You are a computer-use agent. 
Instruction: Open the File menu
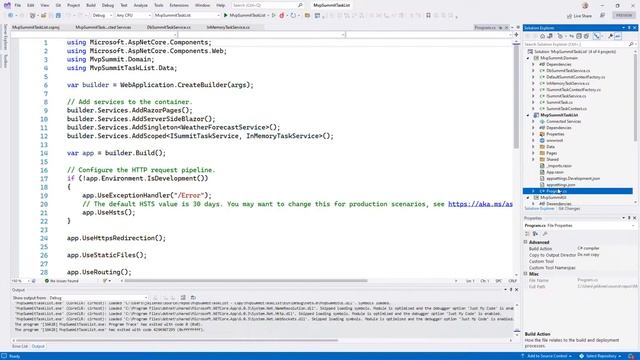[18, 5]
